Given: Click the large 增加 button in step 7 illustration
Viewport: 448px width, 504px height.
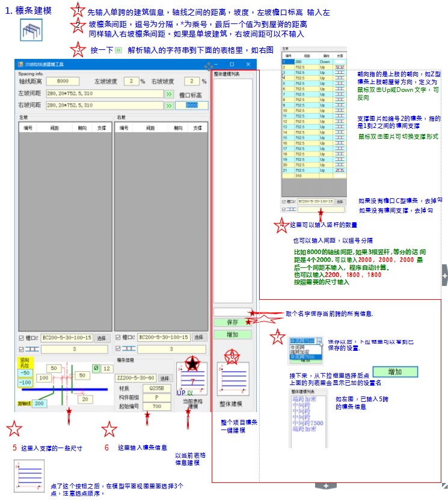Looking at the screenshot, I should click(395, 372).
